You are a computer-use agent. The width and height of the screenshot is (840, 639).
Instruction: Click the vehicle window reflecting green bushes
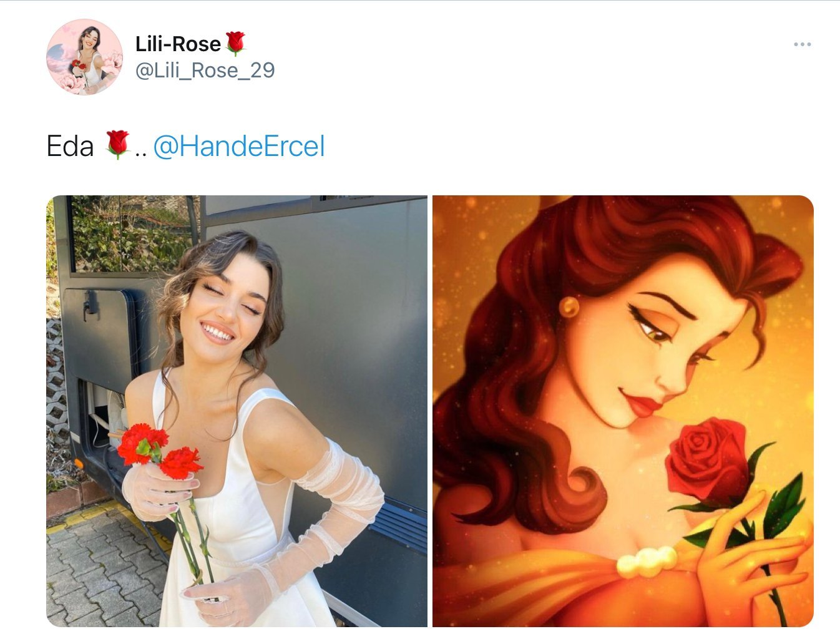click(132, 234)
